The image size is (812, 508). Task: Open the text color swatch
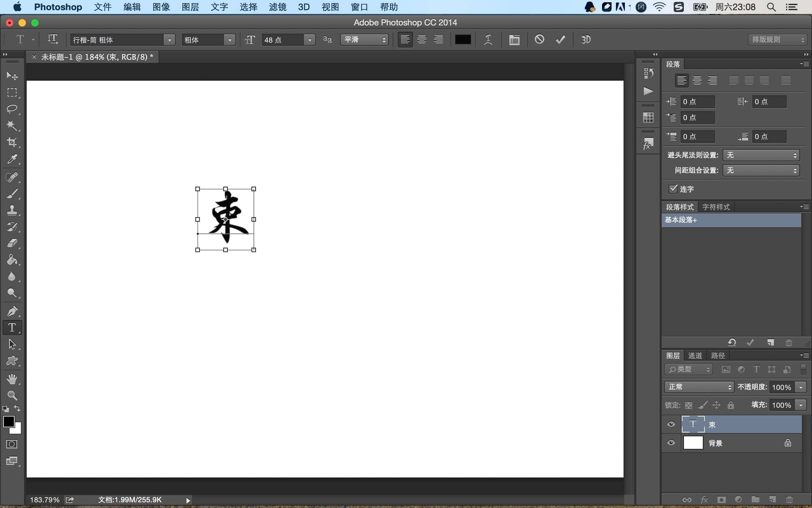pos(462,39)
